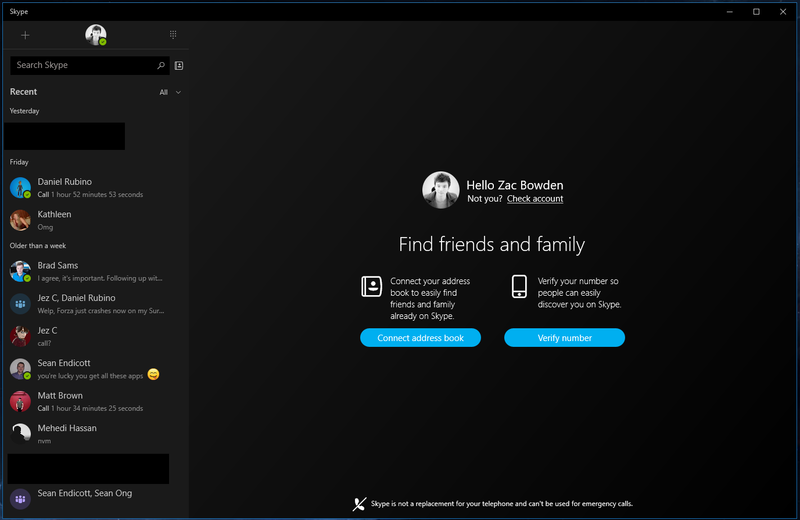Click the Recent heading
This screenshot has height=520, width=800.
(x=23, y=92)
